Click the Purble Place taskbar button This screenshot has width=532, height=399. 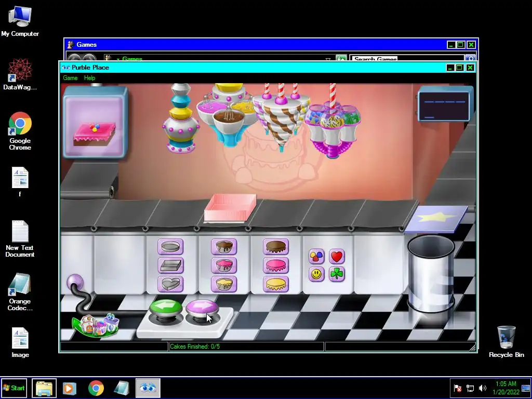click(x=148, y=388)
